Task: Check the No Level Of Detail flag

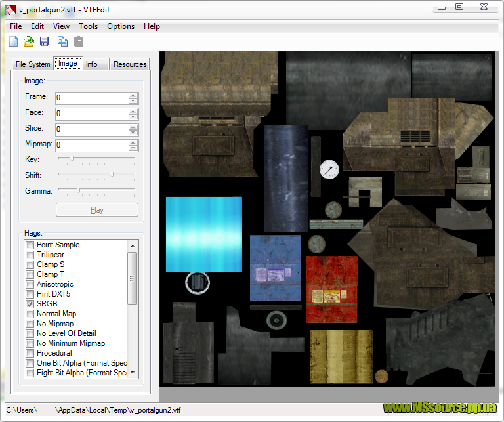Action: [x=30, y=333]
